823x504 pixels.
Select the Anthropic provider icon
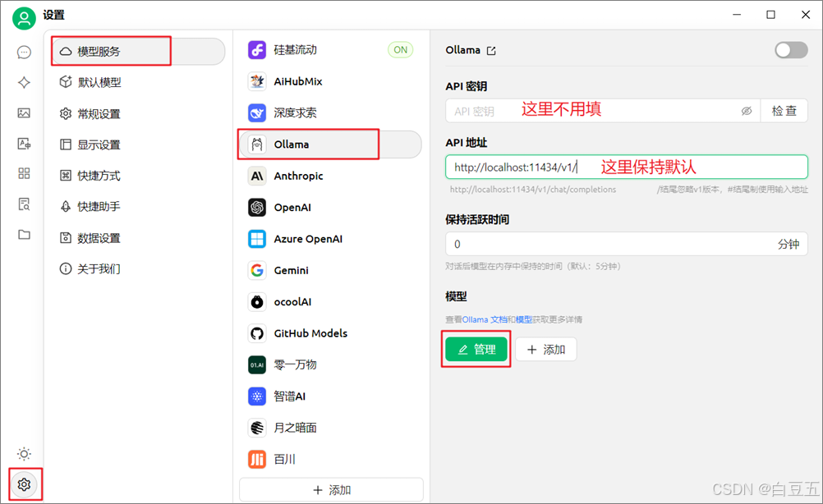(x=256, y=176)
